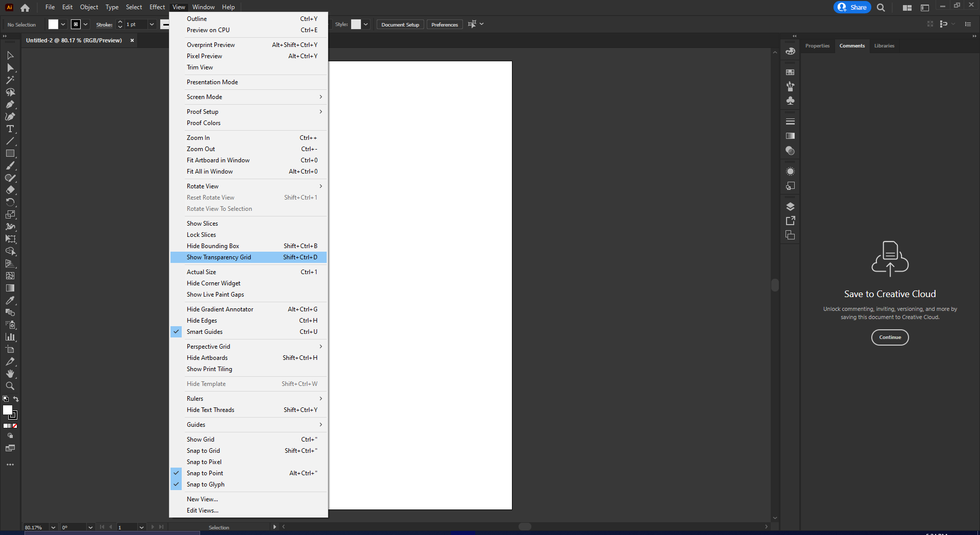Turn on Show Grid

(249, 440)
